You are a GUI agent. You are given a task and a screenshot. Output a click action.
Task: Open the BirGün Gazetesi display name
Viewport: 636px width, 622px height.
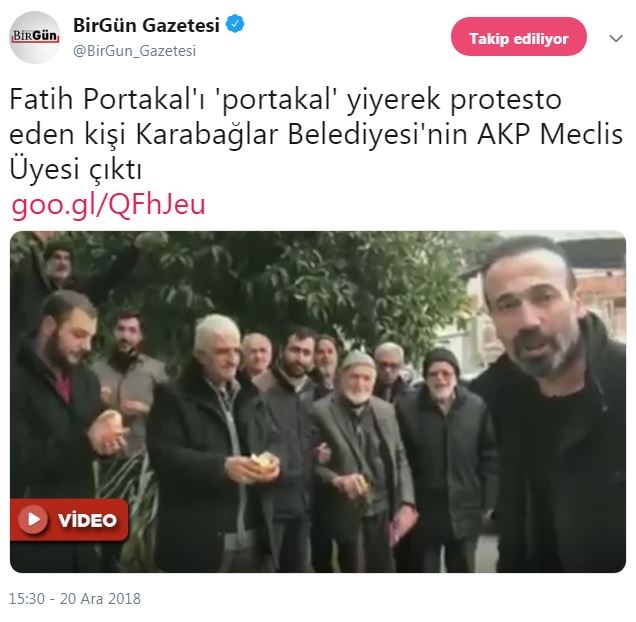pos(146,25)
